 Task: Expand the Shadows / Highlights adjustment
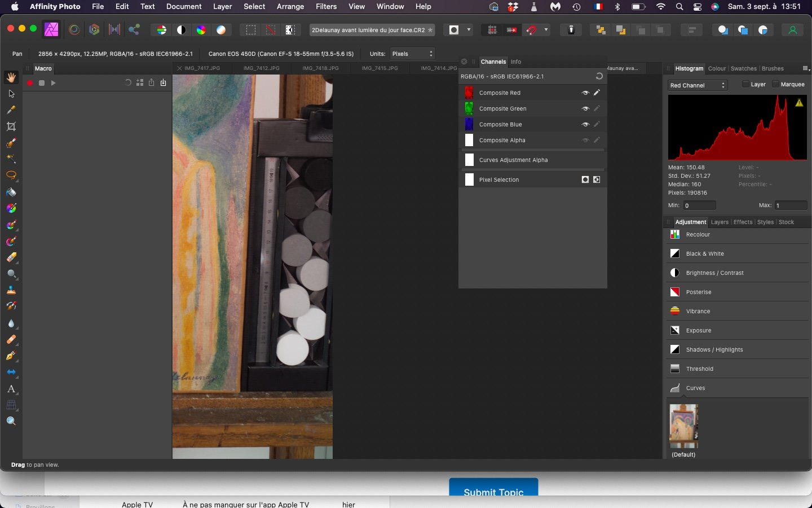(x=738, y=350)
